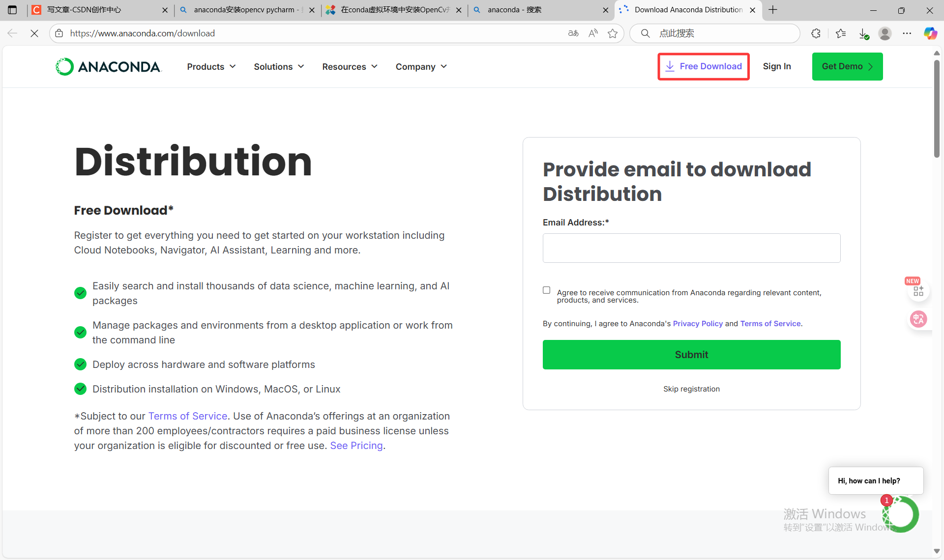This screenshot has width=944, height=560.
Task: Expand the Resources dropdown menu
Action: point(350,67)
